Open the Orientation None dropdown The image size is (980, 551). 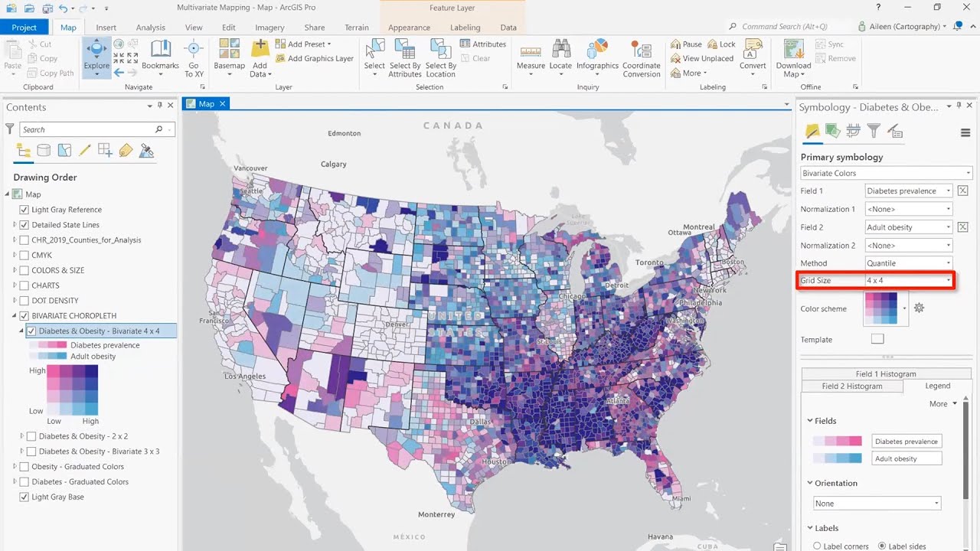pos(877,504)
